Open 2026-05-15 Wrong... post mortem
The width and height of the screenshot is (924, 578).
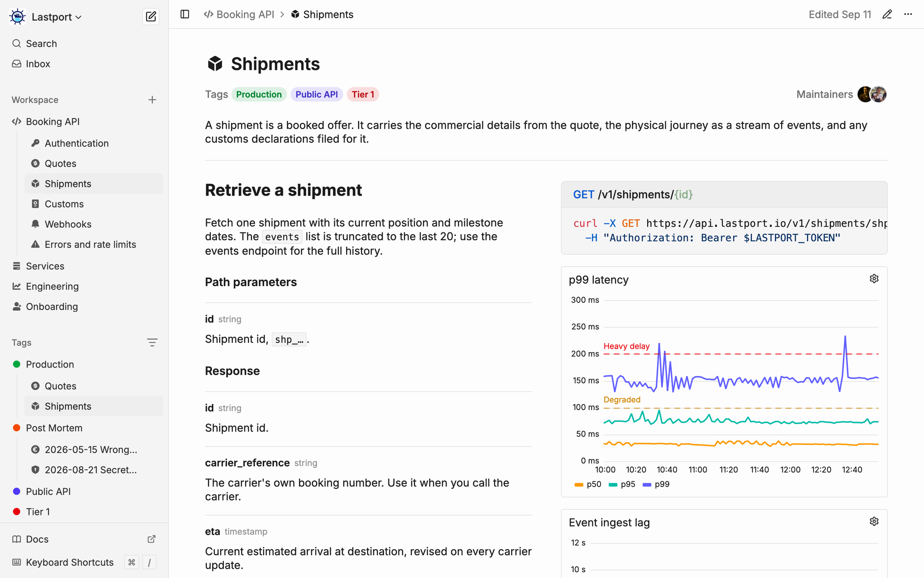pyautogui.click(x=94, y=449)
